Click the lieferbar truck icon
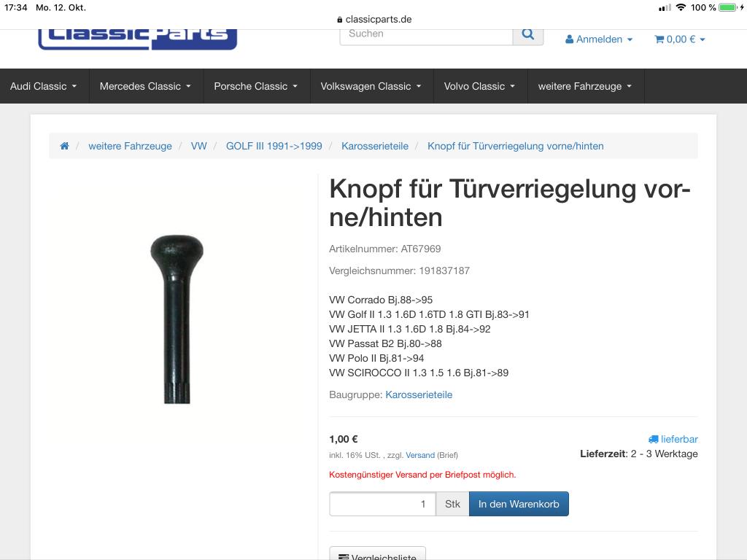This screenshot has width=747, height=560. (x=653, y=439)
